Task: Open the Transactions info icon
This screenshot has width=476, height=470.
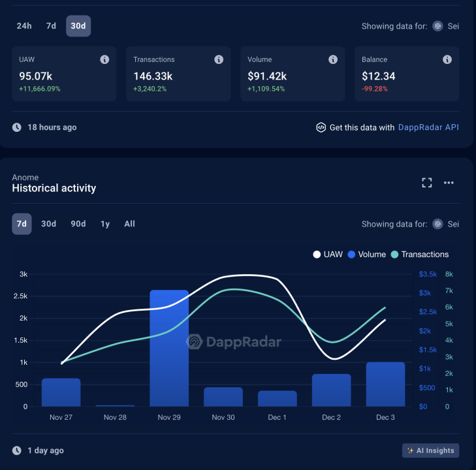Action: tap(219, 59)
